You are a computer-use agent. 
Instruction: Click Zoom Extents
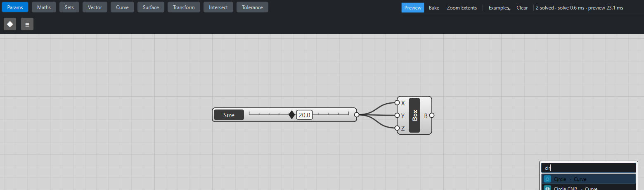click(x=462, y=7)
